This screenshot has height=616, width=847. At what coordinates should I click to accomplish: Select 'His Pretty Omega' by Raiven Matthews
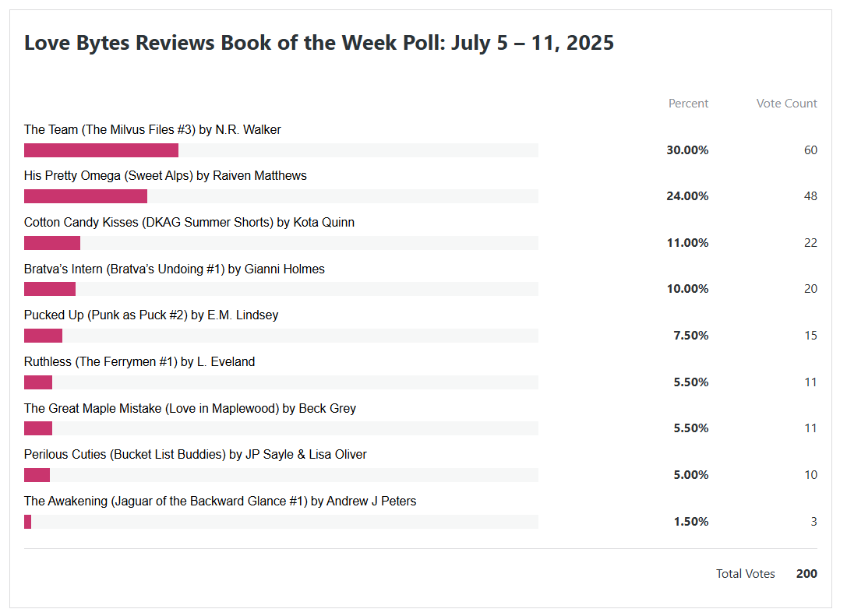tap(165, 176)
